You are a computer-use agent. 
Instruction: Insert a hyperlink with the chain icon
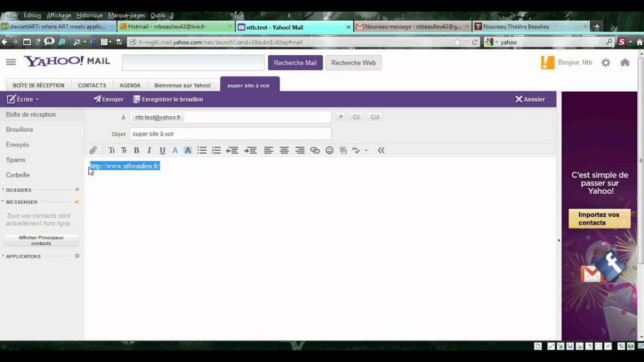coord(314,150)
